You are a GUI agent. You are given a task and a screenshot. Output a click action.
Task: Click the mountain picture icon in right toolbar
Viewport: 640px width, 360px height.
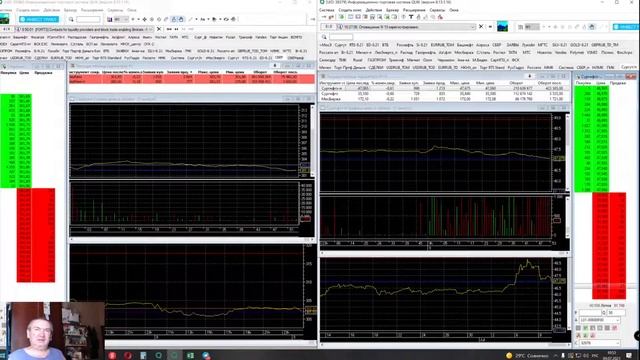[502, 27]
